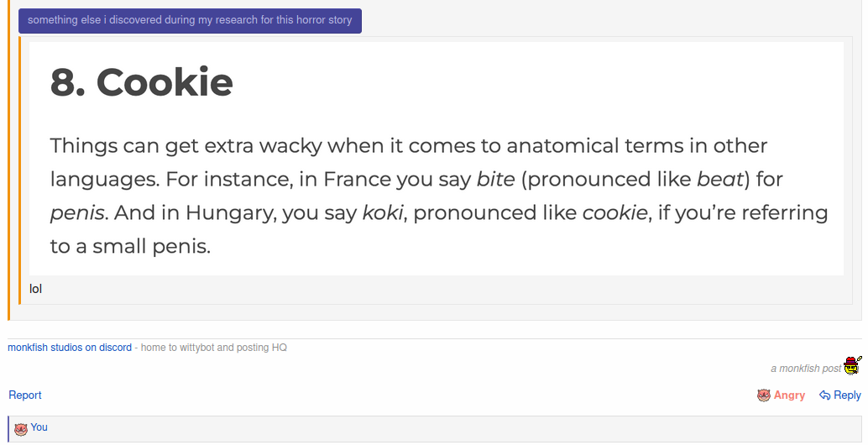Click the italic word koki in the image
868x445 pixels.
(383, 212)
